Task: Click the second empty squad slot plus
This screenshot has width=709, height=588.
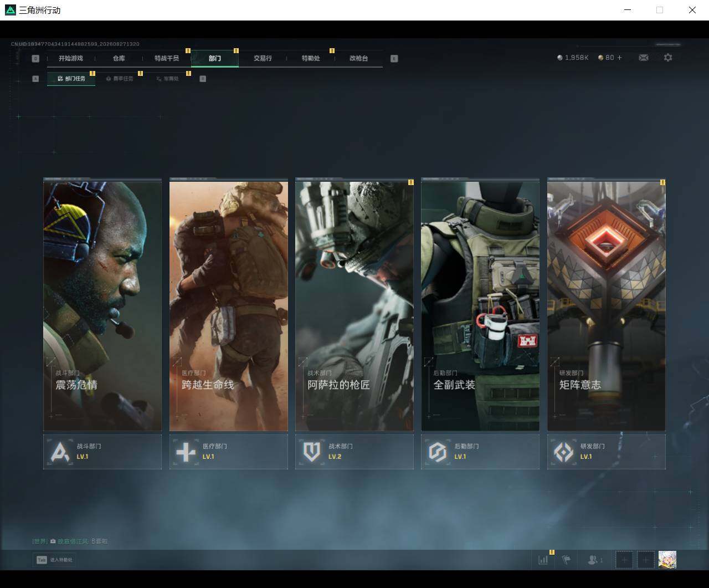Action: point(646,560)
